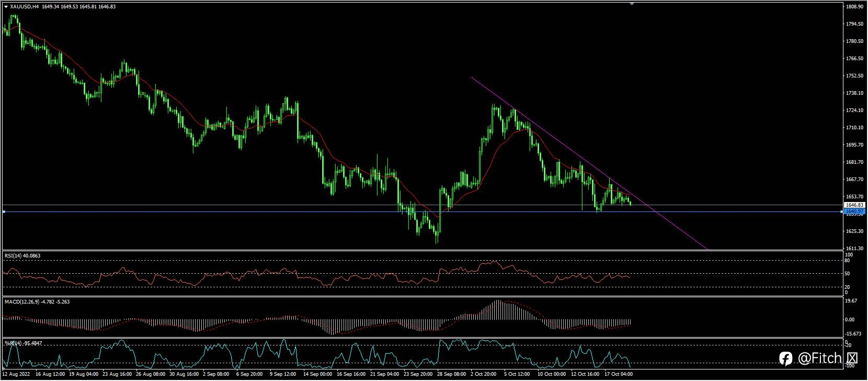Click the 1724.10 price scale label
This screenshot has width=868, height=381.
pyautogui.click(x=853, y=110)
